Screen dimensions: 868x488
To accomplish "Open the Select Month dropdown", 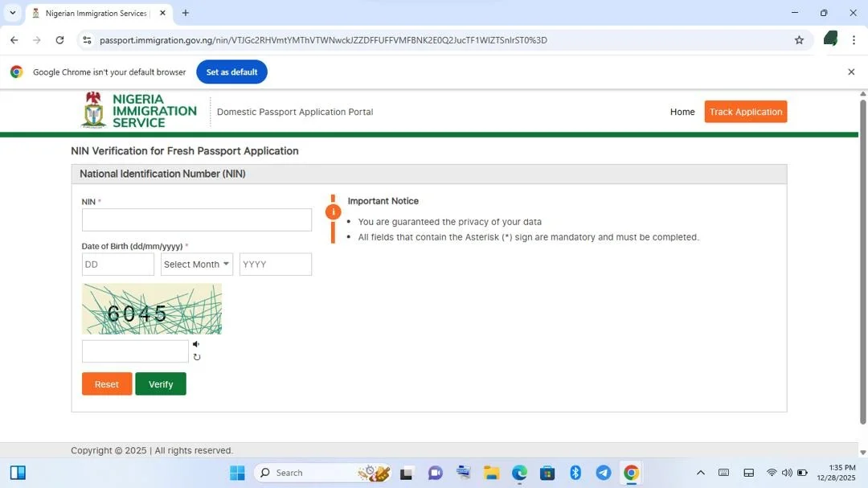I will 196,264.
